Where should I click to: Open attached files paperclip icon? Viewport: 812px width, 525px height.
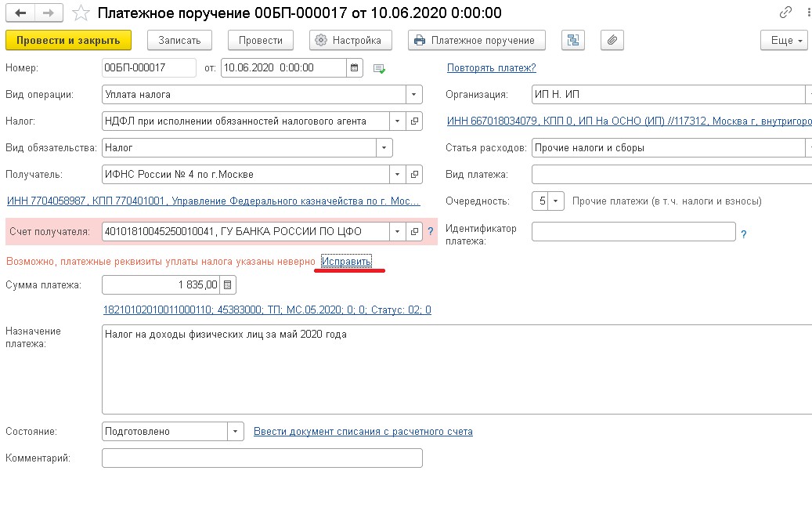click(x=612, y=40)
